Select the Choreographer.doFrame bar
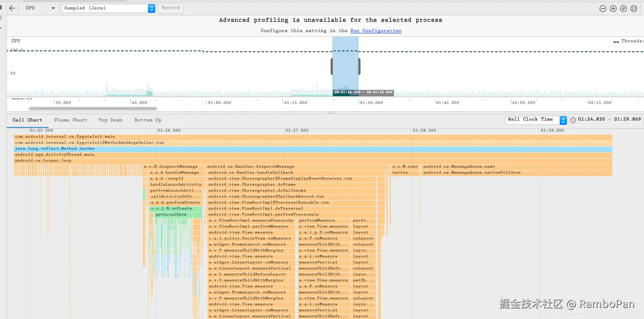Viewport: 644px width, 319px height. (292, 185)
